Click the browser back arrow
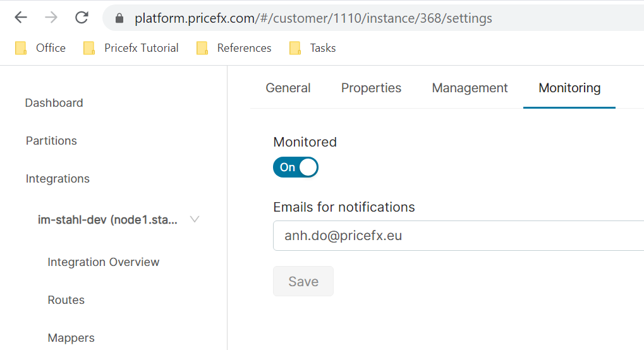 click(21, 18)
